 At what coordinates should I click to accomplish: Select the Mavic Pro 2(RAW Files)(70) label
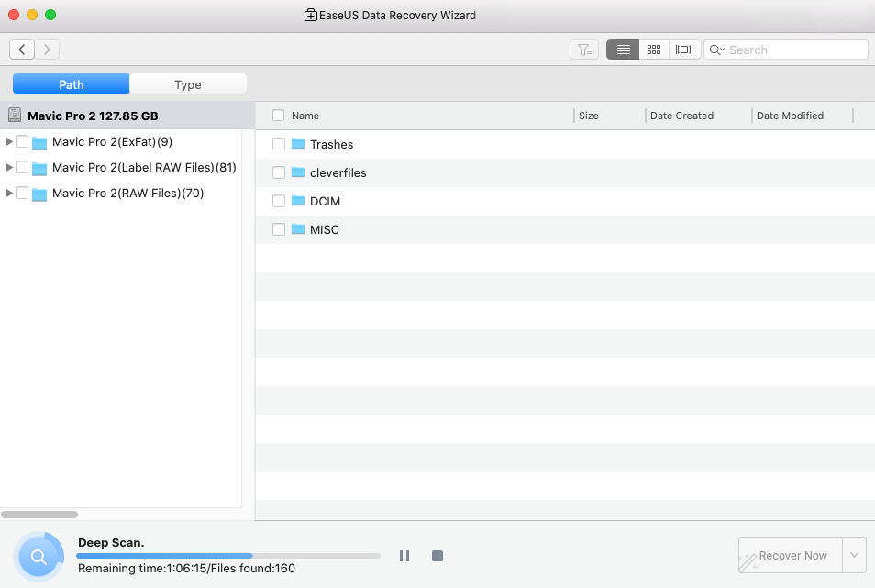127,193
